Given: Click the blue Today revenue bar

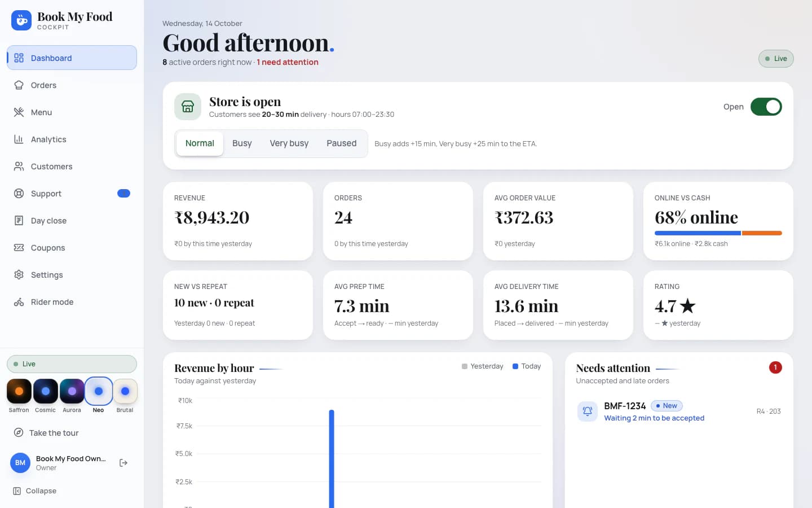Looking at the screenshot, I should coord(332,459).
